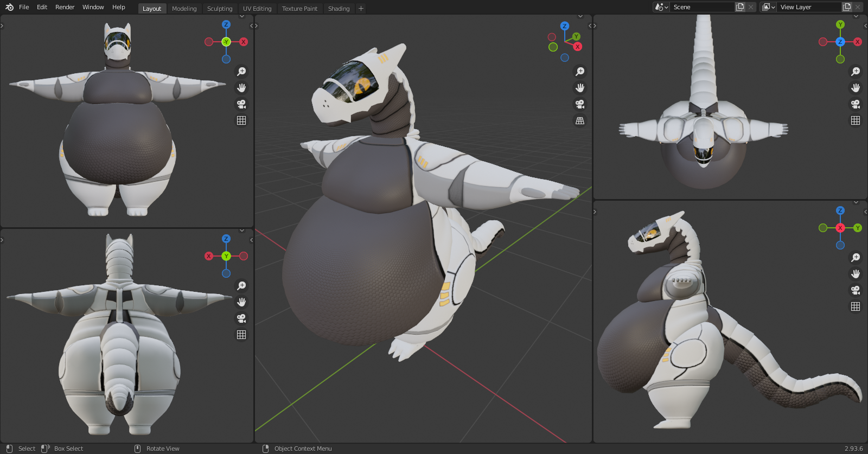Pan hand icon in back-view viewport
Image resolution: width=868 pixels, height=454 pixels.
241,302
